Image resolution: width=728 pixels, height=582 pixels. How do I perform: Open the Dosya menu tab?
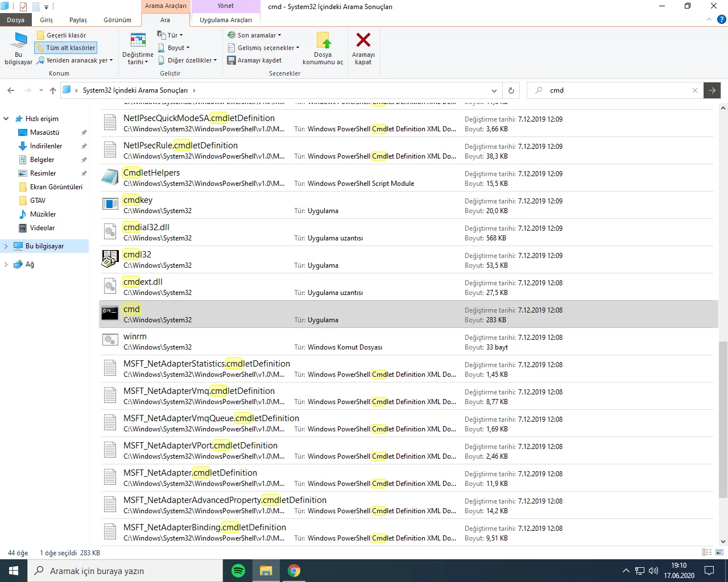(x=16, y=20)
